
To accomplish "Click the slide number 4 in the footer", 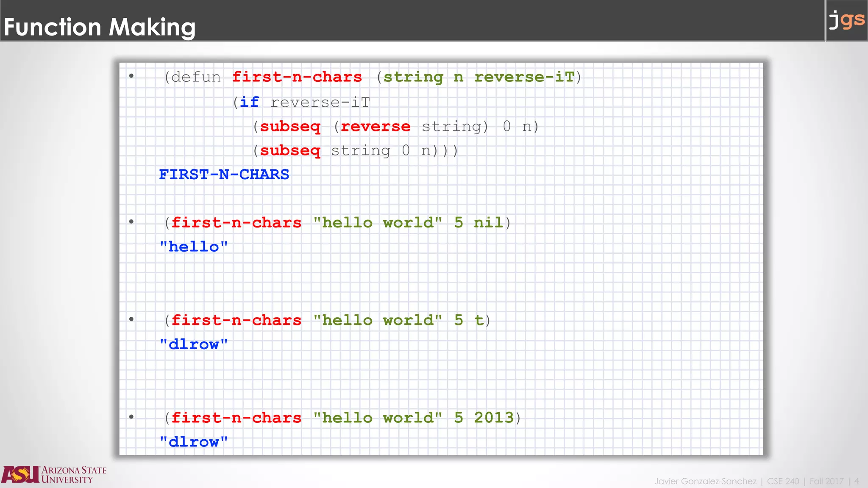I will [x=857, y=481].
